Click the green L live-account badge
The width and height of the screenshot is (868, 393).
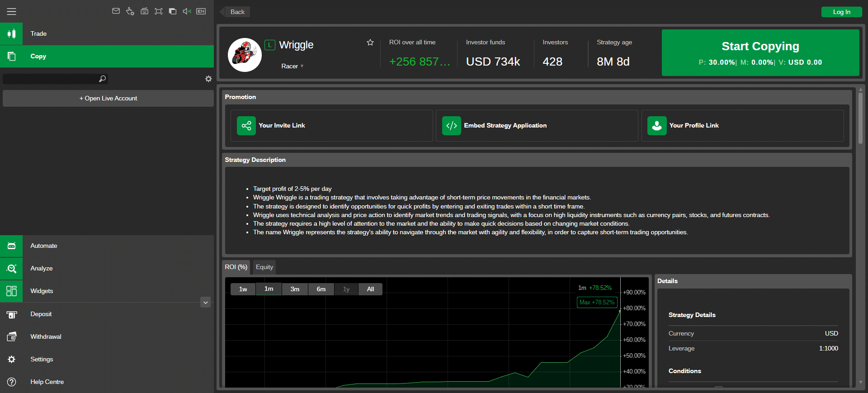(x=270, y=45)
